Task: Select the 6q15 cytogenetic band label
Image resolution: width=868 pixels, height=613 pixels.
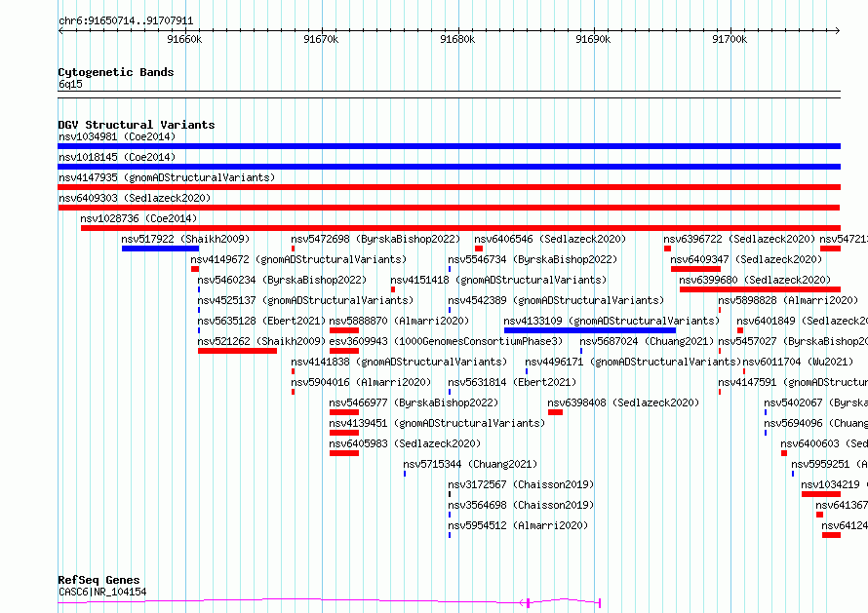Action: click(x=70, y=84)
